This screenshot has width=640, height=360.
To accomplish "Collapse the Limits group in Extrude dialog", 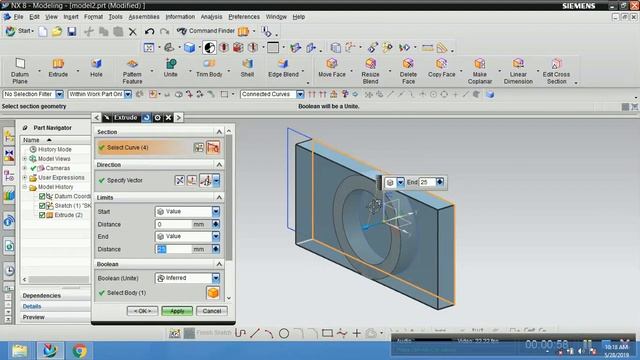I will pos(219,198).
